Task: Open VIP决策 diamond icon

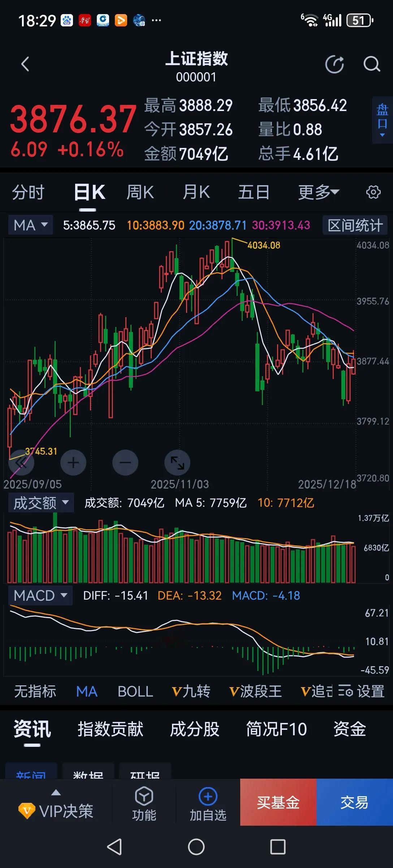Action: pyautogui.click(x=27, y=811)
